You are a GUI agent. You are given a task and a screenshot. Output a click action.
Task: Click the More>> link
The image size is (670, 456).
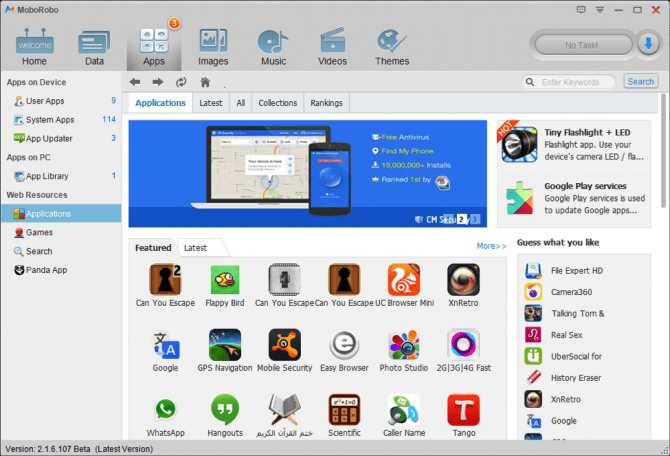(x=491, y=246)
